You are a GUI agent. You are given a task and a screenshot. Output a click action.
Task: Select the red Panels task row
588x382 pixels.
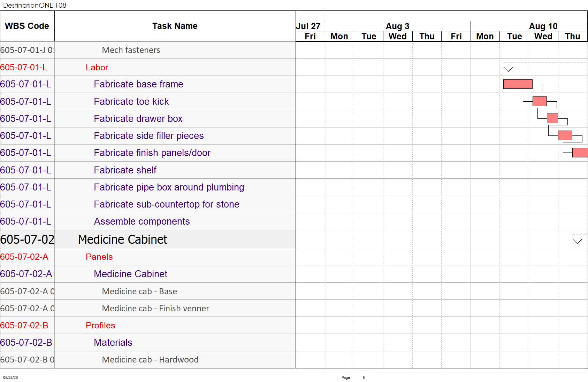point(148,257)
